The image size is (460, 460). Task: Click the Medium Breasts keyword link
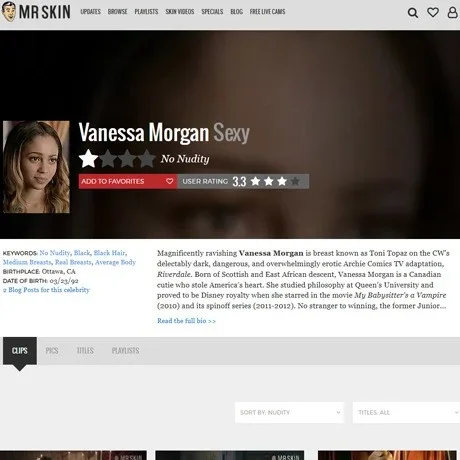(27, 262)
